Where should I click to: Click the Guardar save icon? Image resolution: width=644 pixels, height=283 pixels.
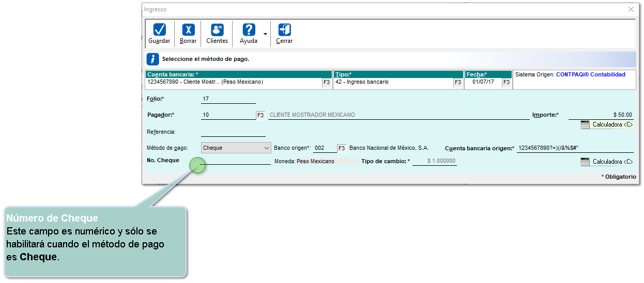coord(159,30)
